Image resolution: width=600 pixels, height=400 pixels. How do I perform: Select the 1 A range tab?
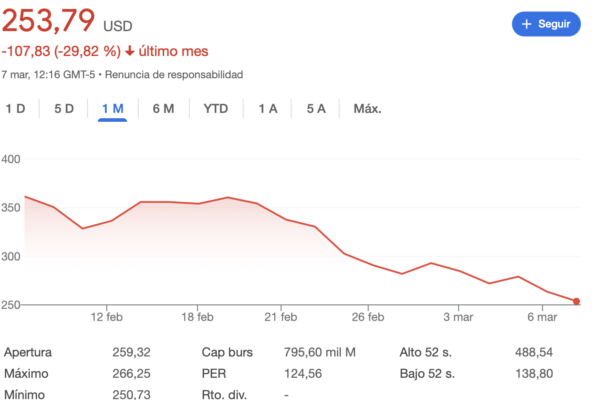268,109
